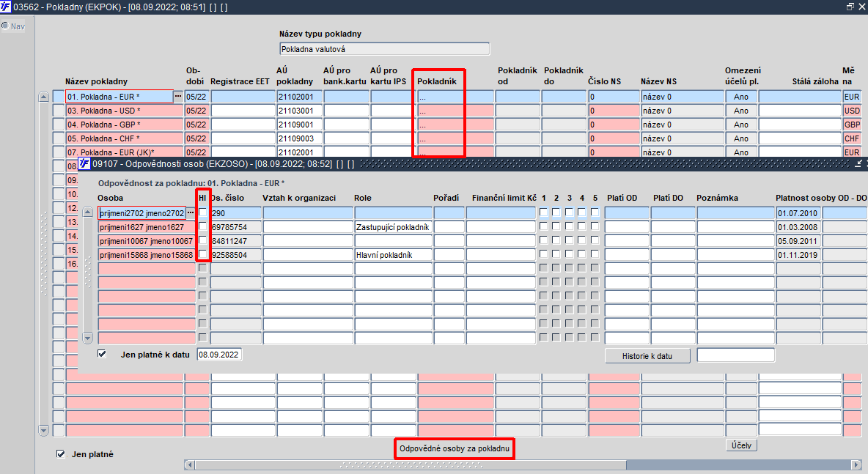The width and height of the screenshot is (868, 474).
Task: Click the Poznámka field of the prijmeni1627 row
Action: click(735, 227)
